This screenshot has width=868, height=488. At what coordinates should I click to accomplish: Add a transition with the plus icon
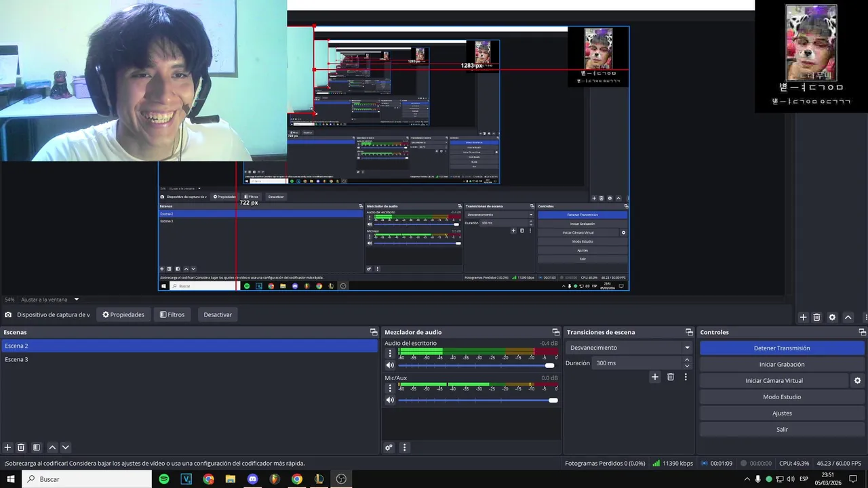[654, 377]
